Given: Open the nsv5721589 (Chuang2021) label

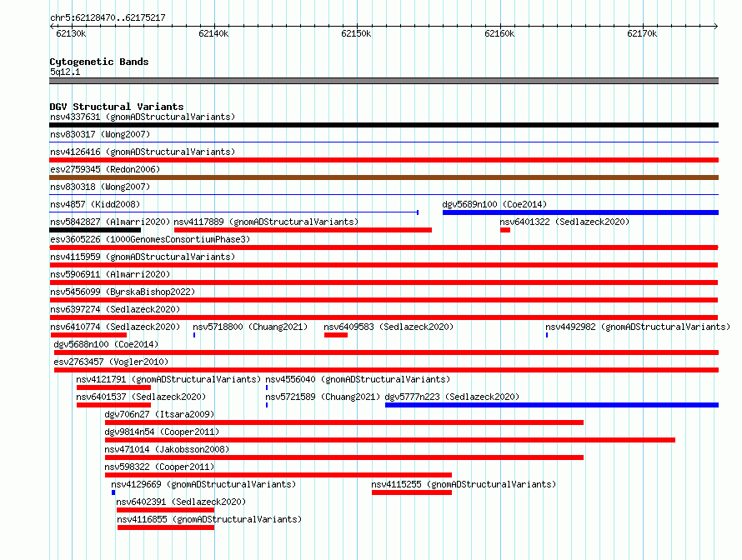Looking at the screenshot, I should tap(323, 397).
